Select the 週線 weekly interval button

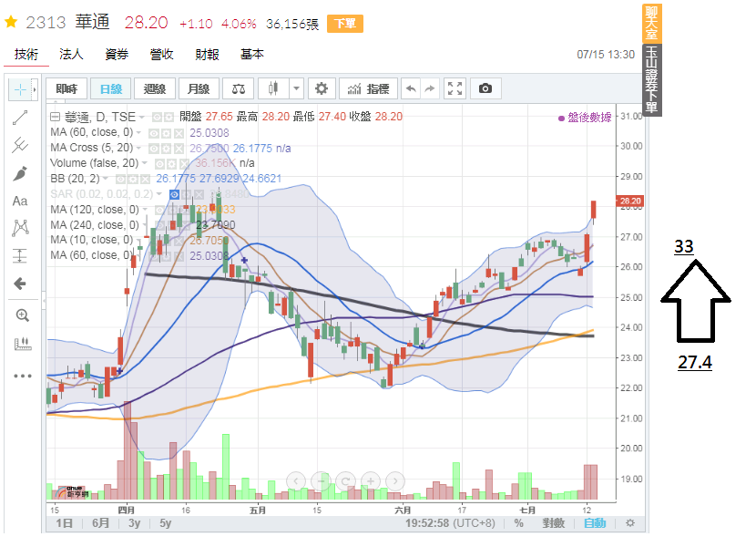[155, 88]
